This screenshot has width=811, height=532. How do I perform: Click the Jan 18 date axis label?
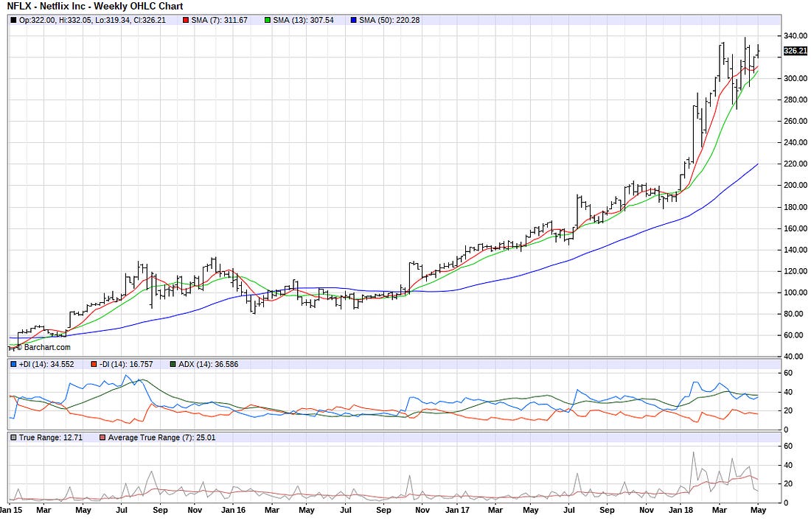(681, 511)
